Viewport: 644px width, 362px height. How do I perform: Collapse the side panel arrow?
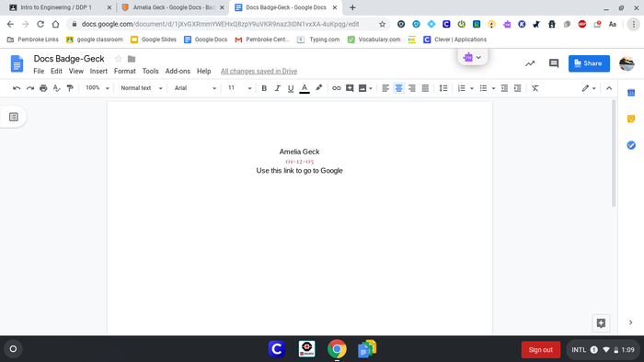tap(630, 322)
